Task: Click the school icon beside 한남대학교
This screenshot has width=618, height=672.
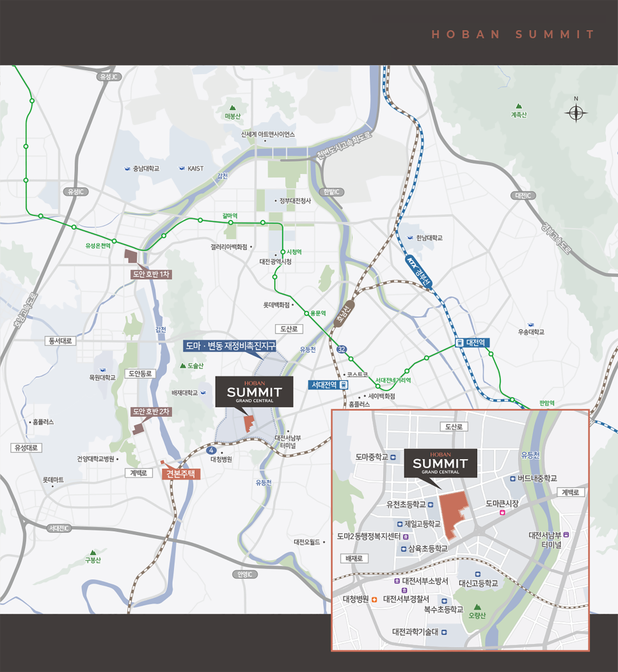Action: pyautogui.click(x=411, y=238)
